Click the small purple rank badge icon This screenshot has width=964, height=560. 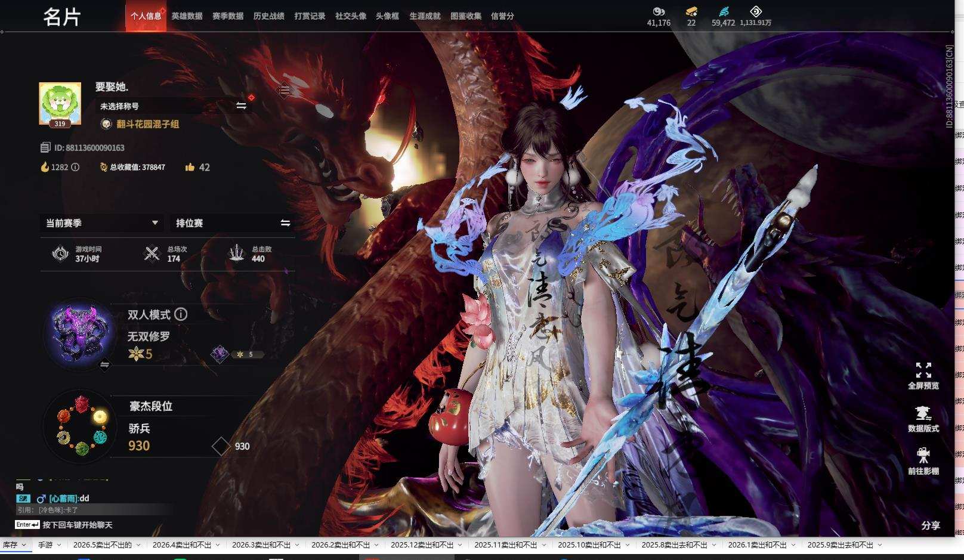(220, 354)
